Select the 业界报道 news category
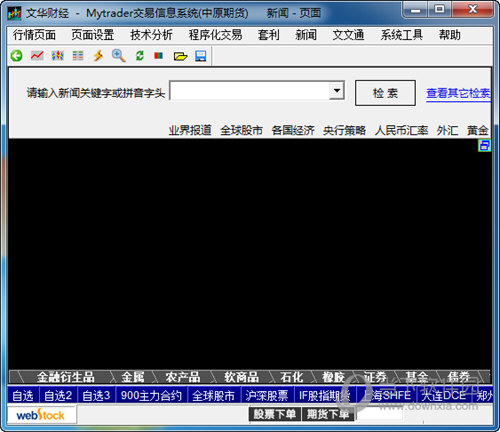The height and width of the screenshot is (432, 500). pos(190,130)
